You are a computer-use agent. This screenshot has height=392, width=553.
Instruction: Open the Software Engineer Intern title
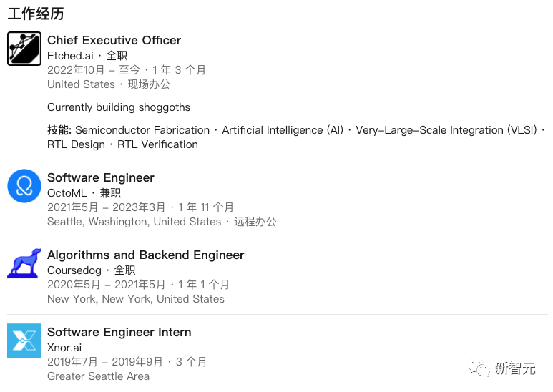119,332
